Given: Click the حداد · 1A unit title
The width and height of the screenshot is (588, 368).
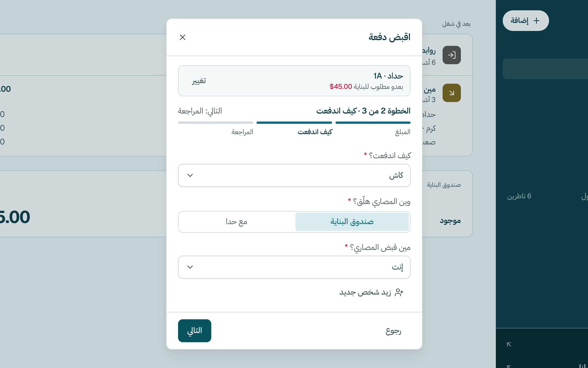Looking at the screenshot, I should tap(388, 76).
